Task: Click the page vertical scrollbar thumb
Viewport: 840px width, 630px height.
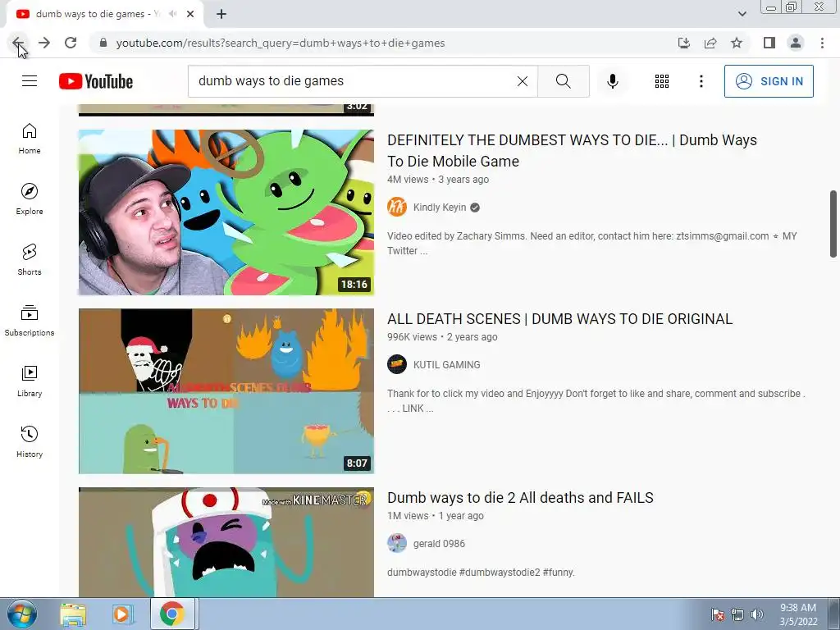Action: click(x=833, y=223)
